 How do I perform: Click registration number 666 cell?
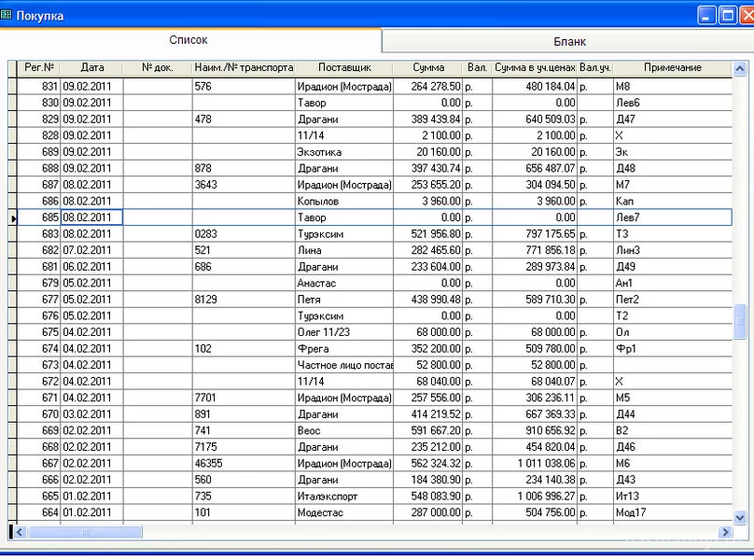click(39, 480)
